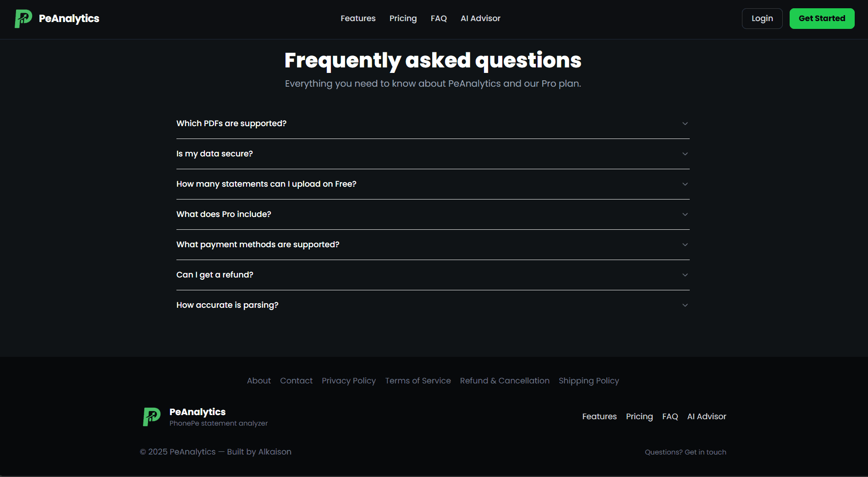868x477 pixels.
Task: Open Pricing from the top navigation
Action: point(403,18)
